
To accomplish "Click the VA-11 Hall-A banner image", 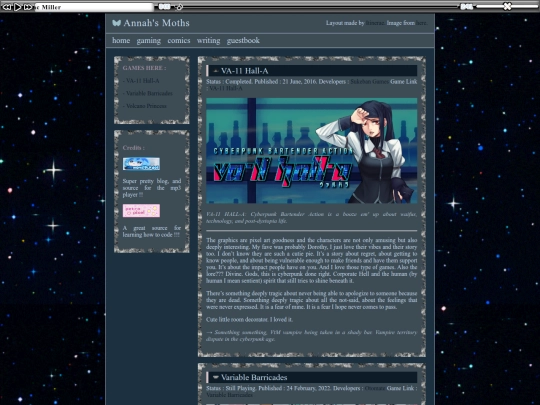I will coord(311,150).
